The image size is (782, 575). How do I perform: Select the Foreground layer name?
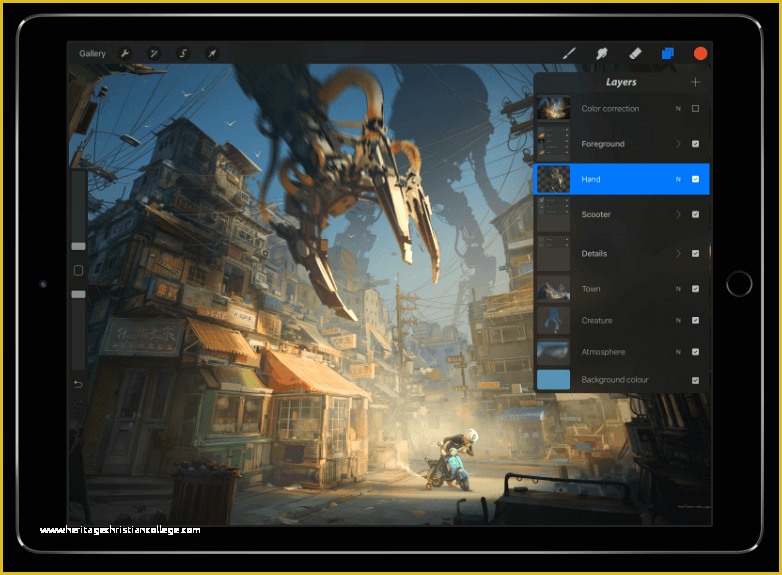click(x=603, y=144)
